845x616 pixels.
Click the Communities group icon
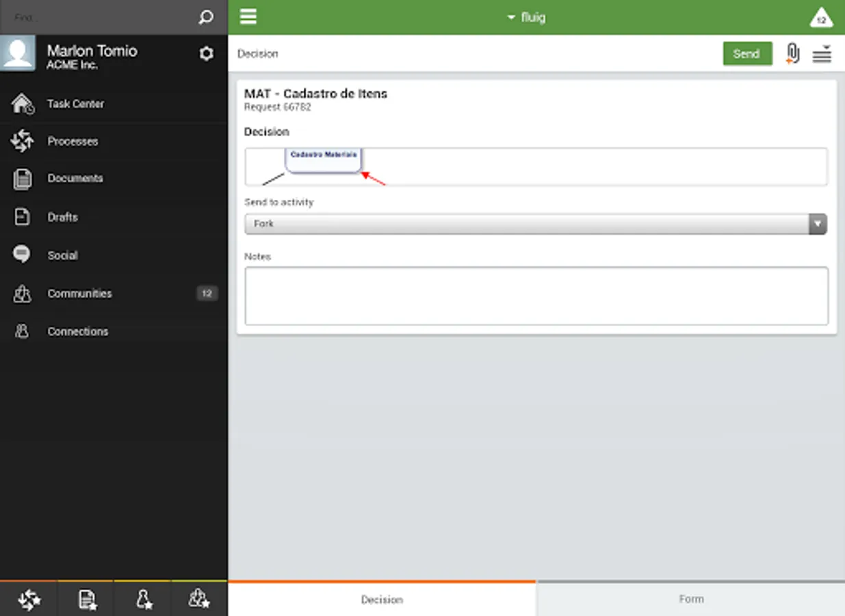[22, 294]
